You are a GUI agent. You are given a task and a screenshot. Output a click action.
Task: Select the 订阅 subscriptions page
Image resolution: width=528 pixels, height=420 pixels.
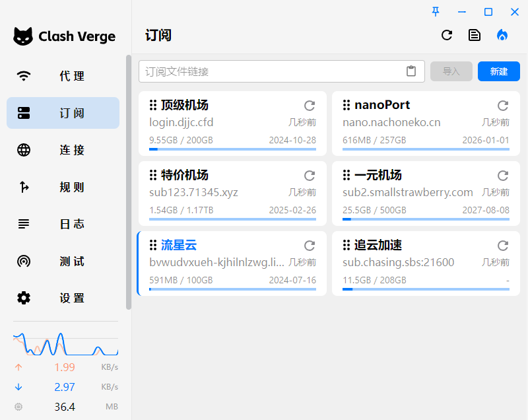tap(63, 113)
